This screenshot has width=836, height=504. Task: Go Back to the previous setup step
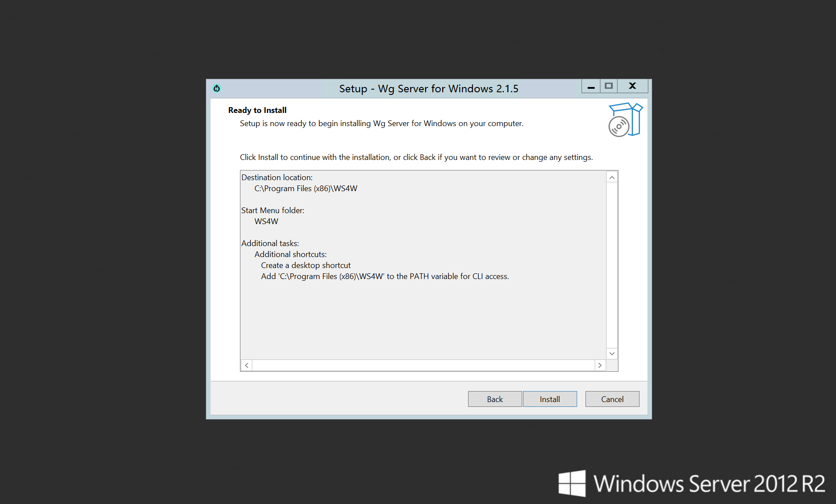(494, 399)
